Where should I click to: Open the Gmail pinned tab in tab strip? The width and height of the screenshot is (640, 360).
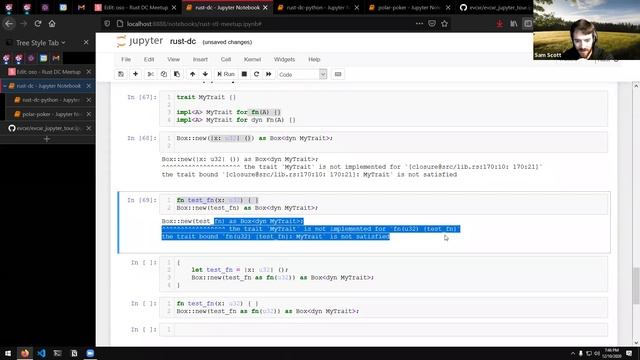tap(81, 8)
